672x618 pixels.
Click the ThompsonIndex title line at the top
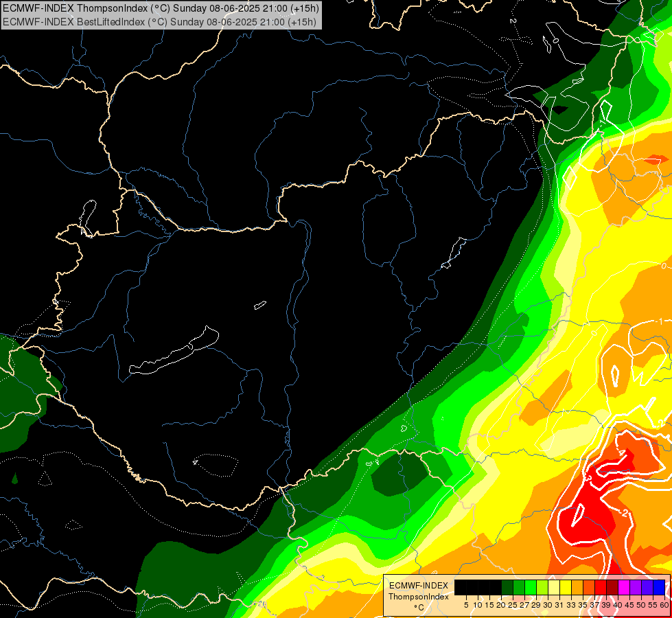click(x=161, y=8)
